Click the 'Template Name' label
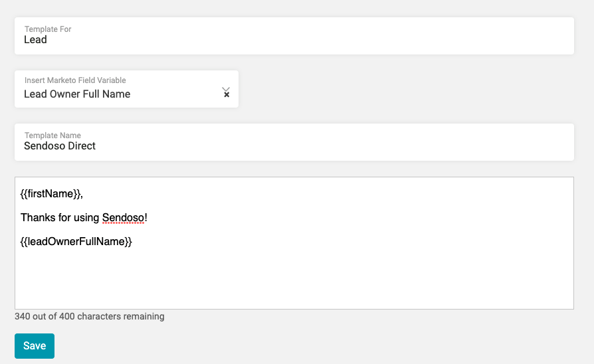This screenshot has height=364, width=594. click(52, 136)
